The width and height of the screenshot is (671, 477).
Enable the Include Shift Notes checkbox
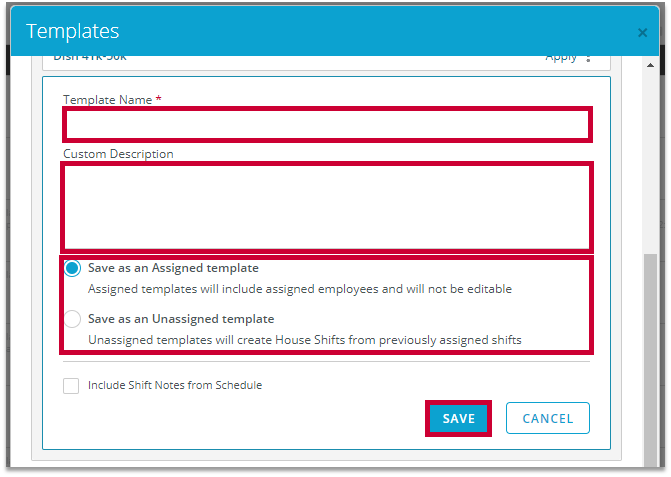pyautogui.click(x=71, y=386)
